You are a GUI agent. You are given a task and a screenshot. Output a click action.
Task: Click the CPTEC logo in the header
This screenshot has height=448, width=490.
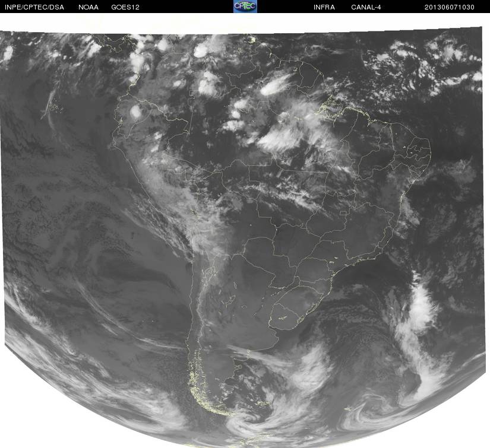pyautogui.click(x=245, y=7)
